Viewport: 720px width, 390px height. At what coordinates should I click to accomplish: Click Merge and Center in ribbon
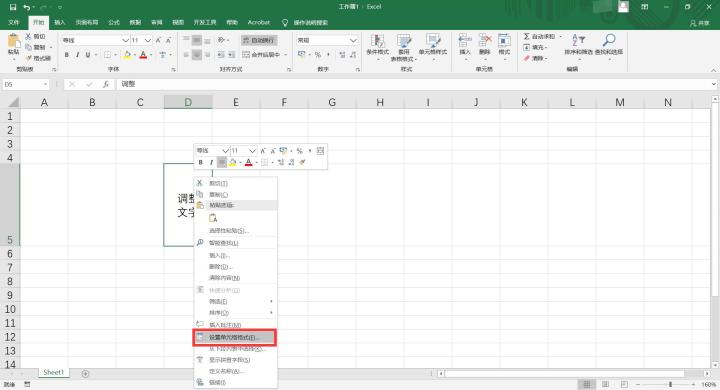click(261, 55)
